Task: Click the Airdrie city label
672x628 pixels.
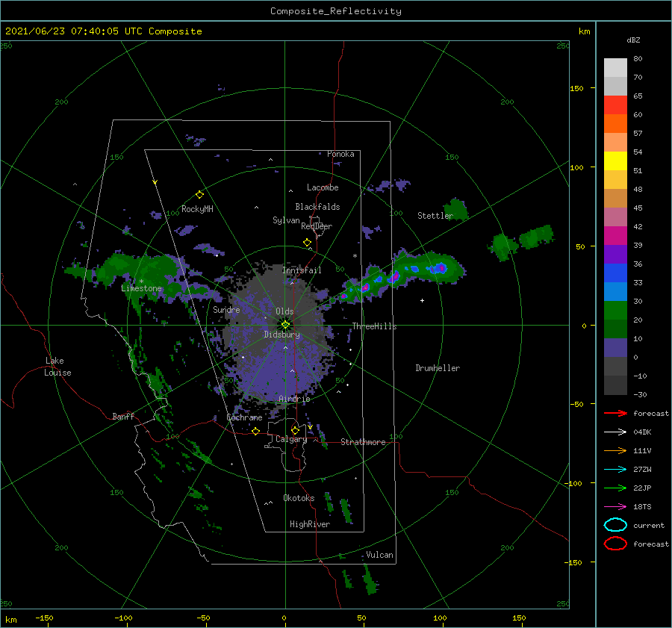Action: tap(294, 399)
